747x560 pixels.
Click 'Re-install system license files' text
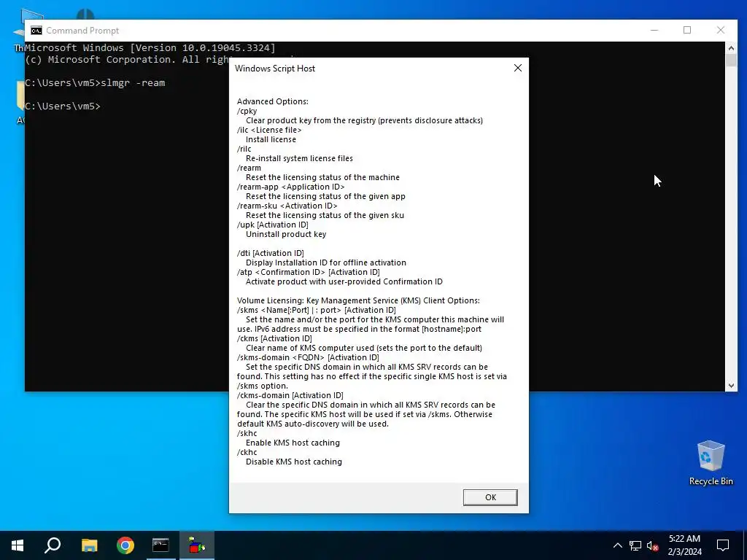[299, 158]
